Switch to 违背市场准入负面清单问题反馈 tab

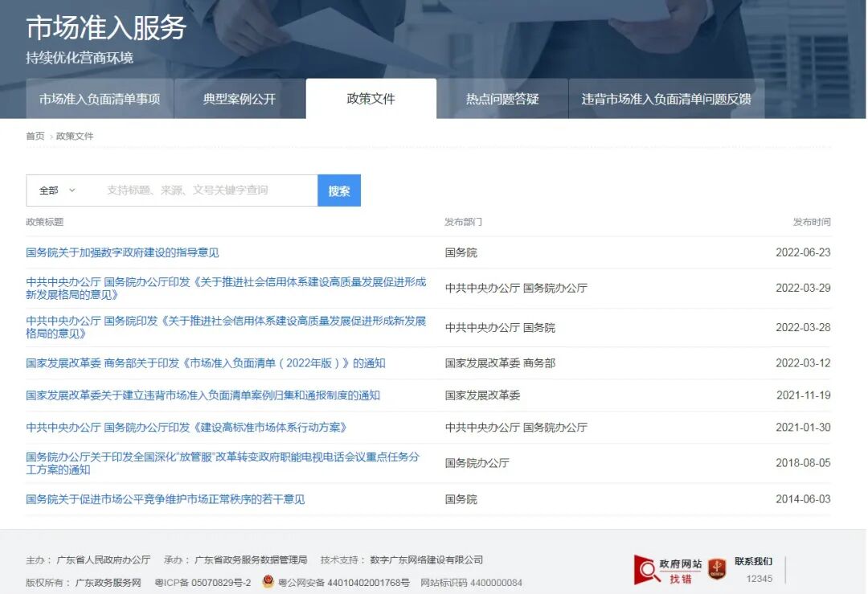[669, 98]
